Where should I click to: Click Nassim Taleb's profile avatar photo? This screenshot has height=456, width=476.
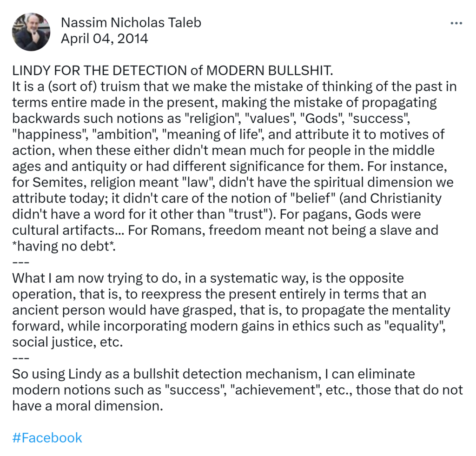coord(31,32)
